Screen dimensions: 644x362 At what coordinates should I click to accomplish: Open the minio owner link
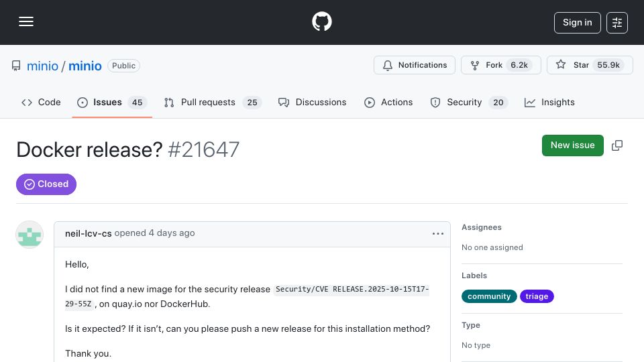[x=42, y=66]
